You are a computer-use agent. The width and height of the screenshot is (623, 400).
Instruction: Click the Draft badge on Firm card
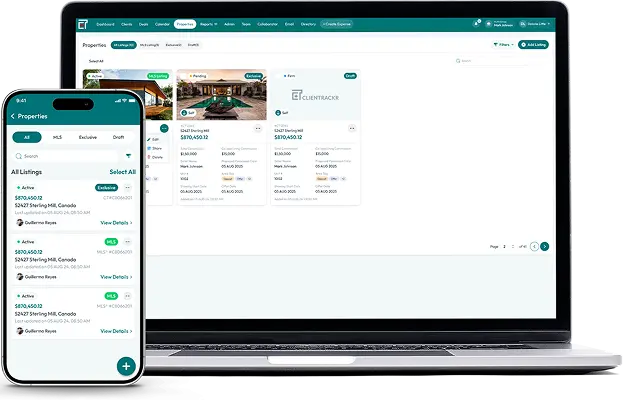pos(350,76)
